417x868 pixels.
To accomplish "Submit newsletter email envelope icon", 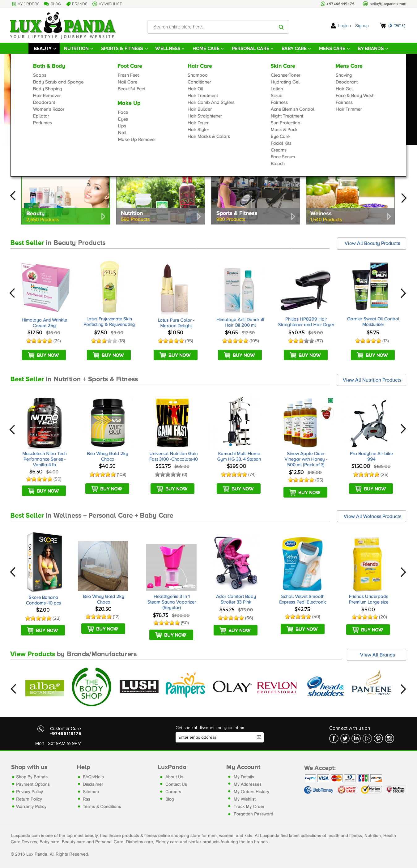I will [259, 737].
